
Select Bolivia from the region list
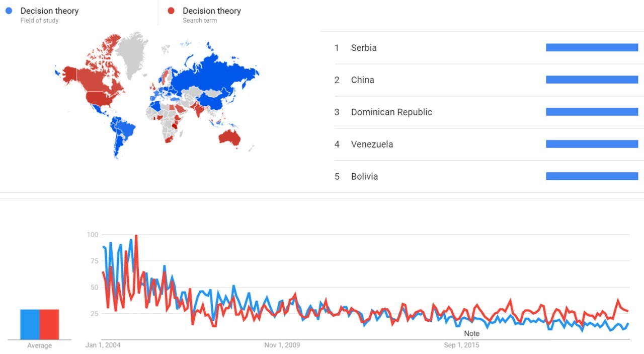(x=364, y=177)
